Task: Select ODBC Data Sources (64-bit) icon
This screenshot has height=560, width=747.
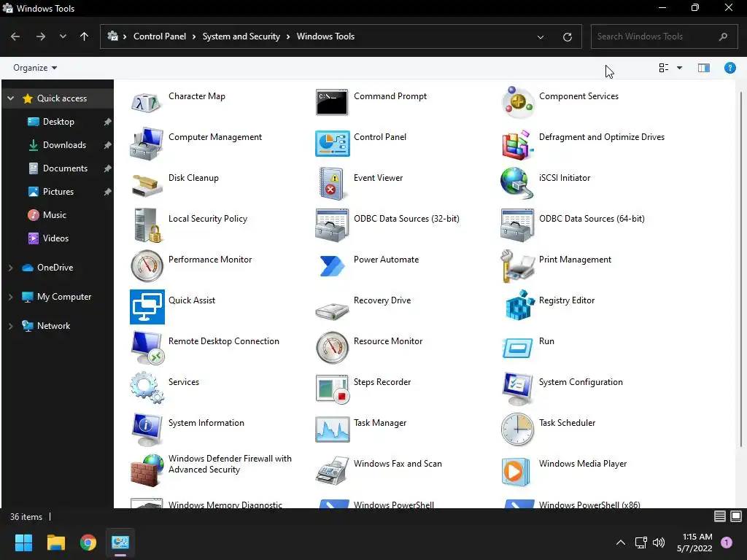Action: pos(517,226)
